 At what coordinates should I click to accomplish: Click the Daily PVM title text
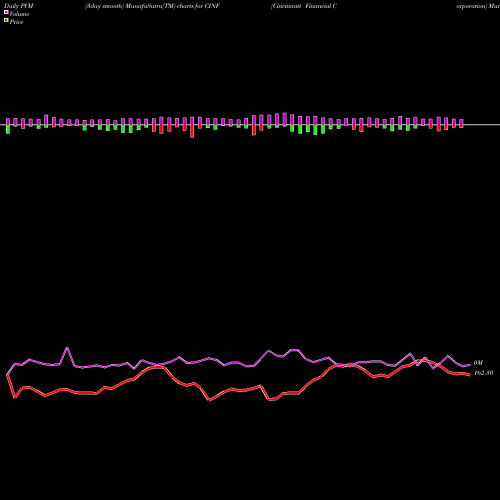pos(19,6)
